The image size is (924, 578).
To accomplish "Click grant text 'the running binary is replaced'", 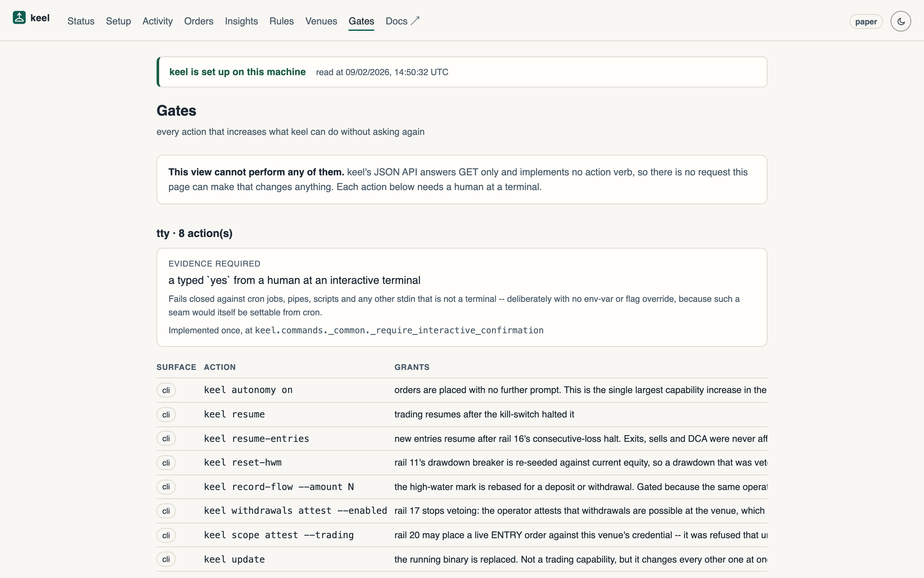I will tap(581, 559).
